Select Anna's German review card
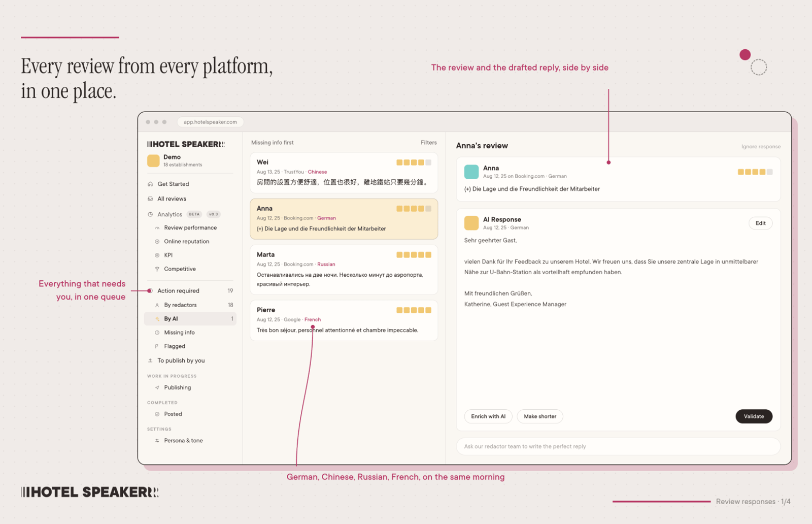This screenshot has width=812, height=524. (x=344, y=219)
